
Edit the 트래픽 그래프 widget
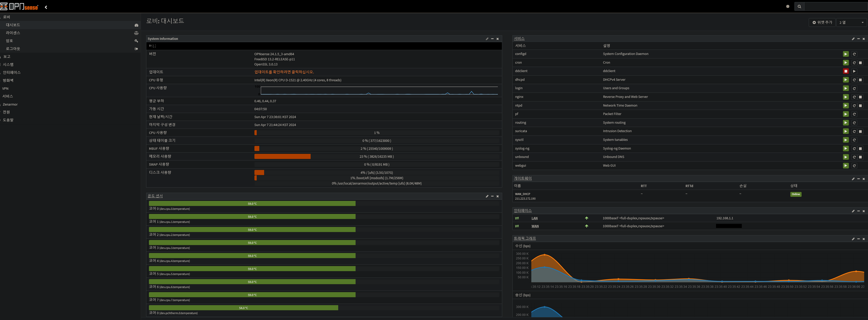853,239
